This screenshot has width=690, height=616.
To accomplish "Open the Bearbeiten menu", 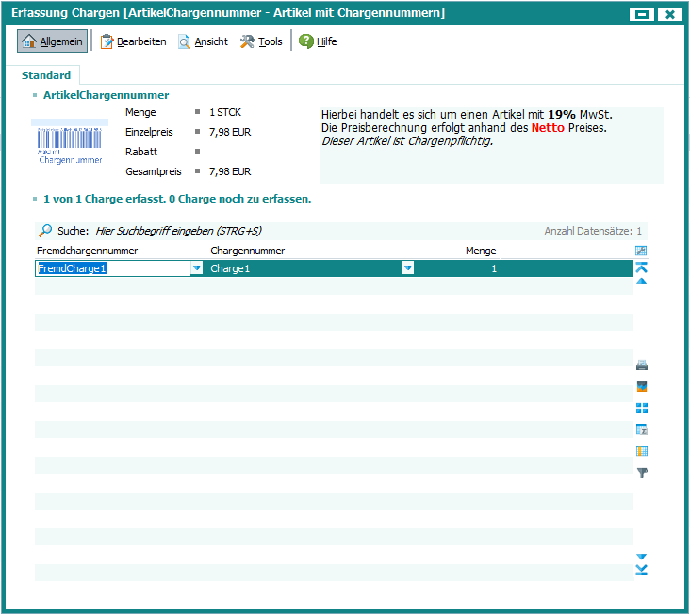I will point(133,41).
